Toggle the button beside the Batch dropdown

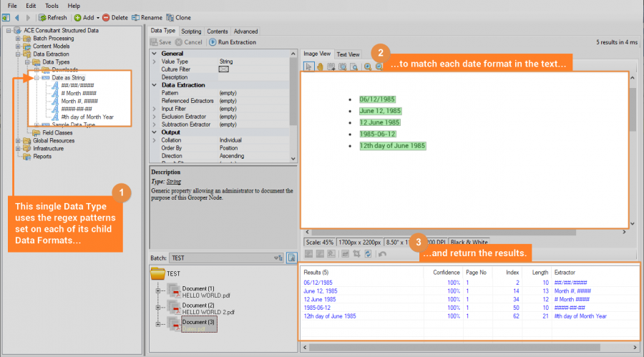tap(292, 258)
